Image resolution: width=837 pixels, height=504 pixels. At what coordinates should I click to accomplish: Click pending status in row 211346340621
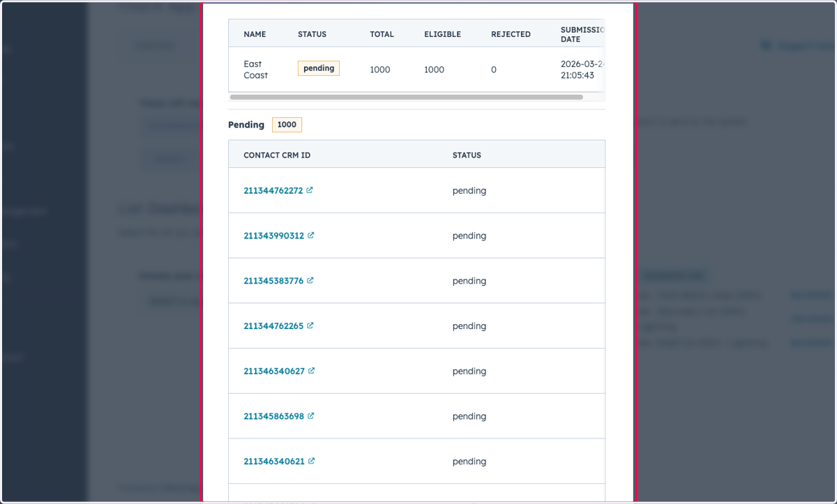coord(469,462)
